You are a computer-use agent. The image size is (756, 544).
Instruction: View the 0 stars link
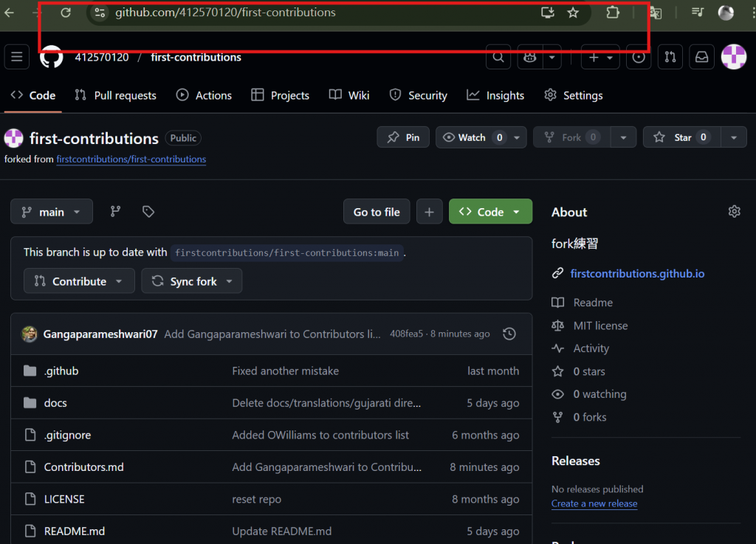coord(588,371)
